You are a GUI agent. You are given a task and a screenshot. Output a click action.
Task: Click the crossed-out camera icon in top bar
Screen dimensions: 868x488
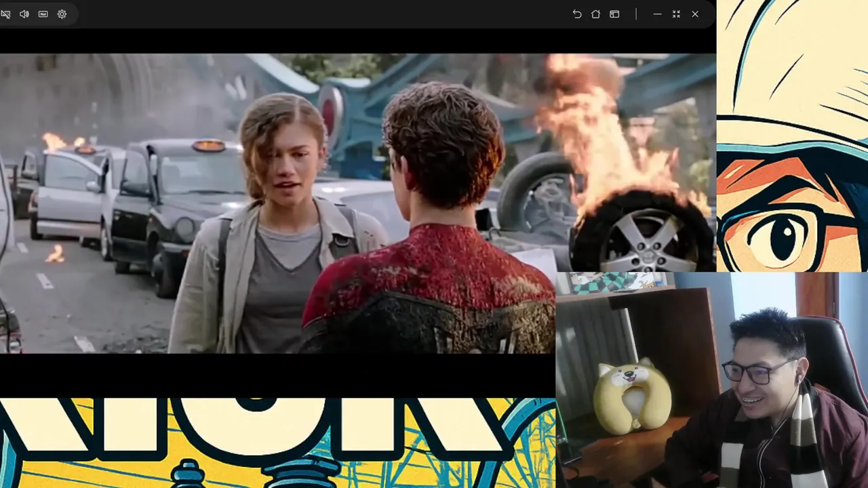click(x=5, y=14)
